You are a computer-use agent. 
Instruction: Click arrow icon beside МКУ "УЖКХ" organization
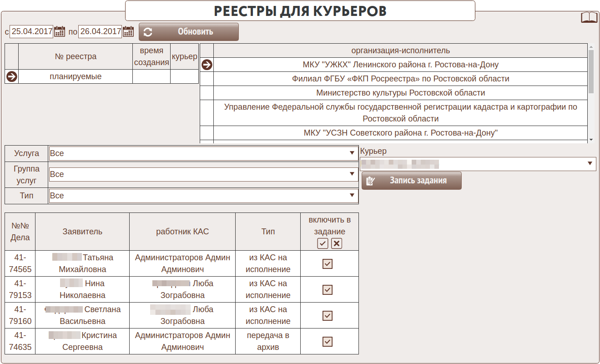(207, 65)
